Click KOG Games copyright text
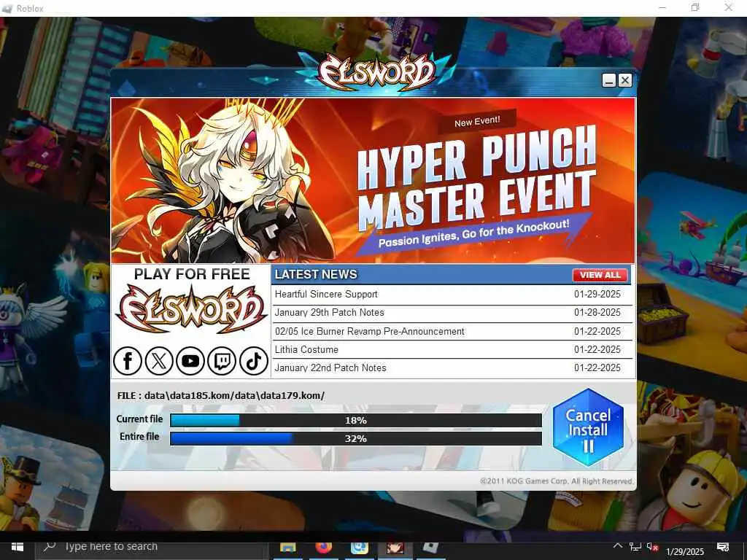 [557, 481]
